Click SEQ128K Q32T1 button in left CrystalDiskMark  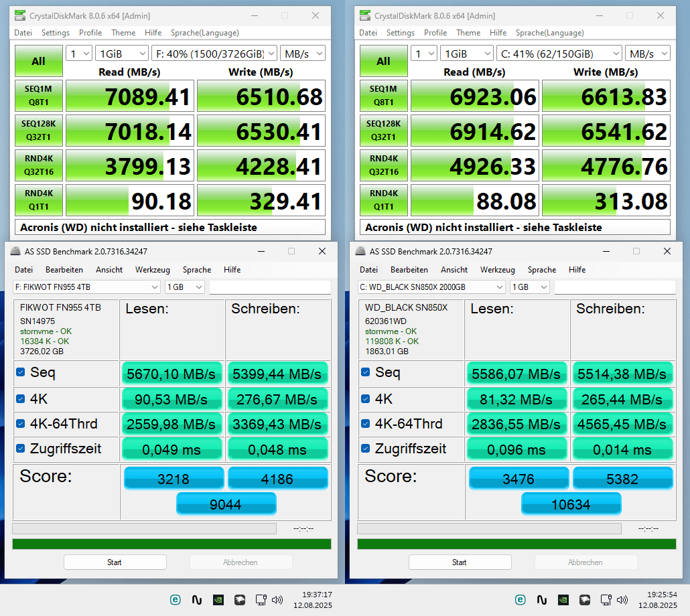coord(38,131)
